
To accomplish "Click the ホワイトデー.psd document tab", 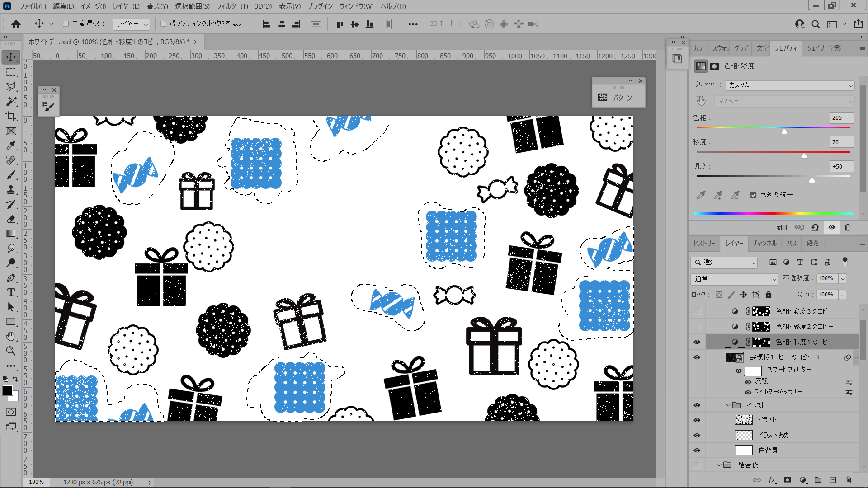I will pyautogui.click(x=109, y=42).
